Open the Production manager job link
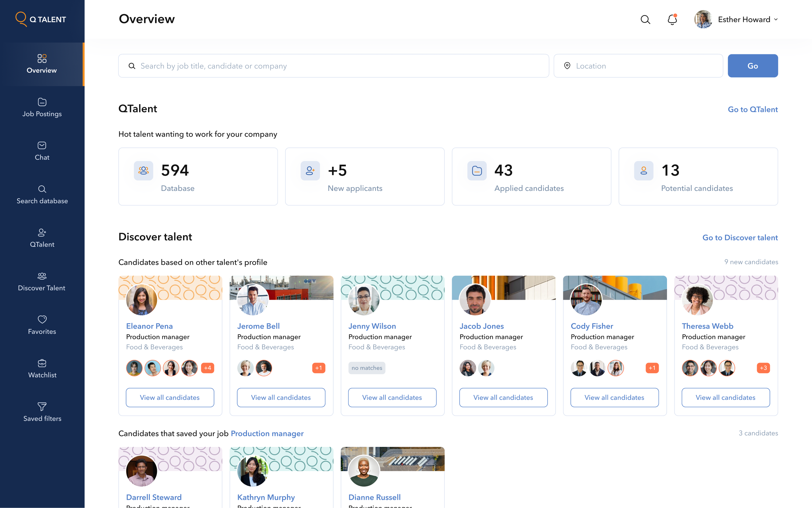Image resolution: width=812 pixels, height=508 pixels. pos(267,433)
